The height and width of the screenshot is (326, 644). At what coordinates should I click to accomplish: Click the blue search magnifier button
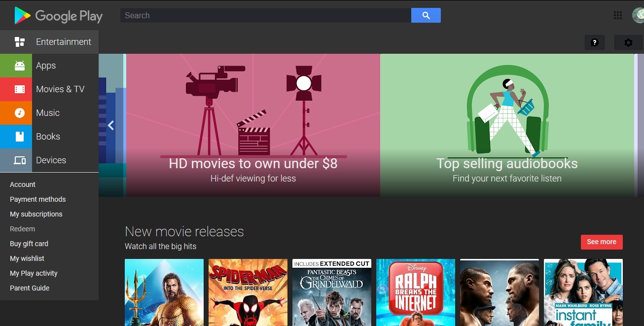point(426,15)
